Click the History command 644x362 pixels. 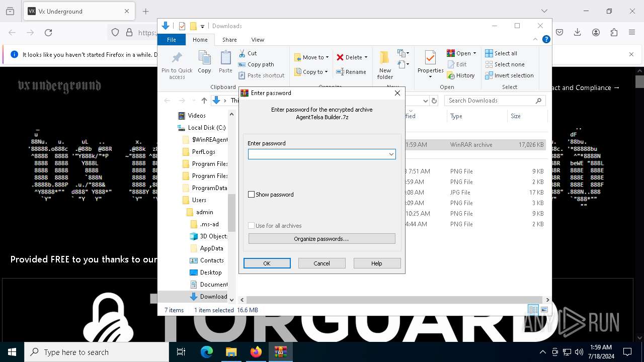(461, 75)
